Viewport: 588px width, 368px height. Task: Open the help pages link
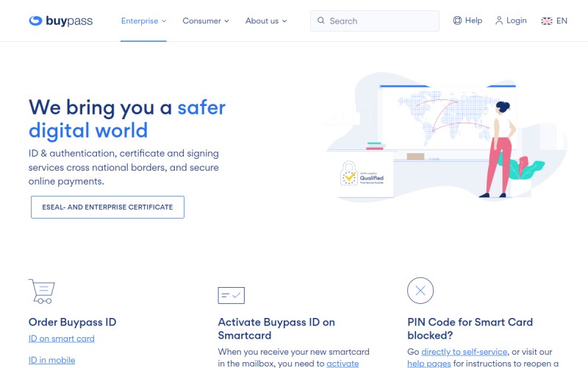pos(429,364)
